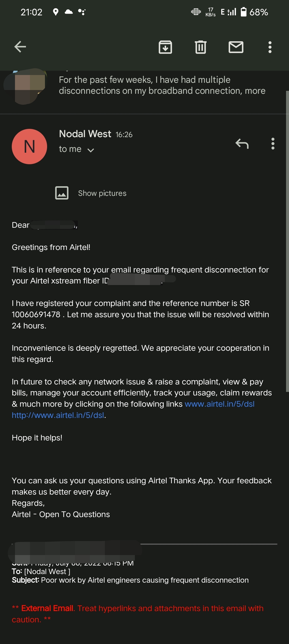Tap the 16:26 timestamp next to Nodal West
Image resolution: width=289 pixels, height=644 pixels.
point(124,134)
